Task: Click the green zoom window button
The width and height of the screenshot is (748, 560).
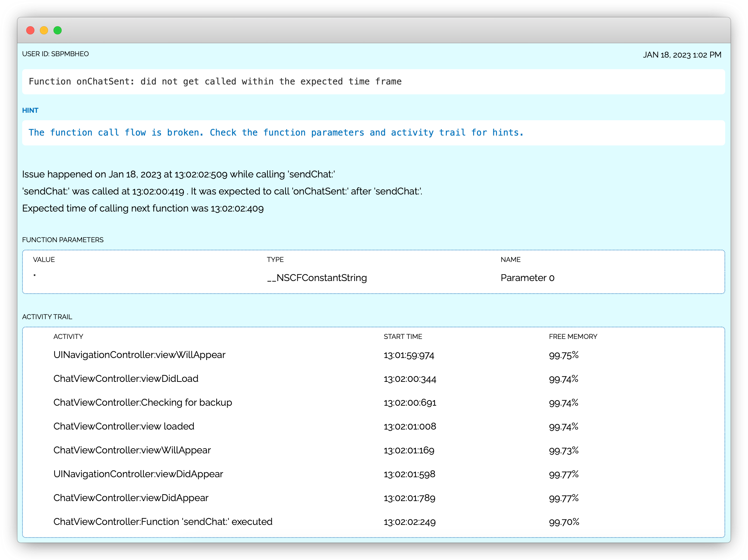Action: coord(58,30)
